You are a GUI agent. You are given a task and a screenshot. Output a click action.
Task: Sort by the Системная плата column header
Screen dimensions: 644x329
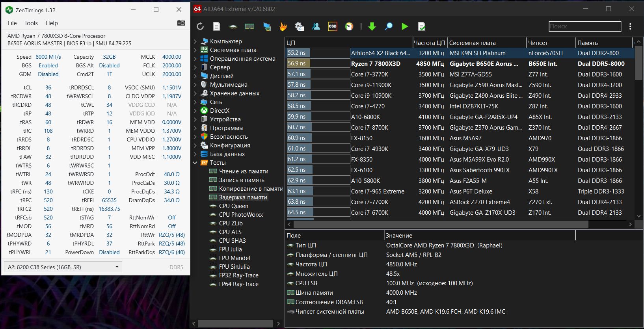click(487, 43)
